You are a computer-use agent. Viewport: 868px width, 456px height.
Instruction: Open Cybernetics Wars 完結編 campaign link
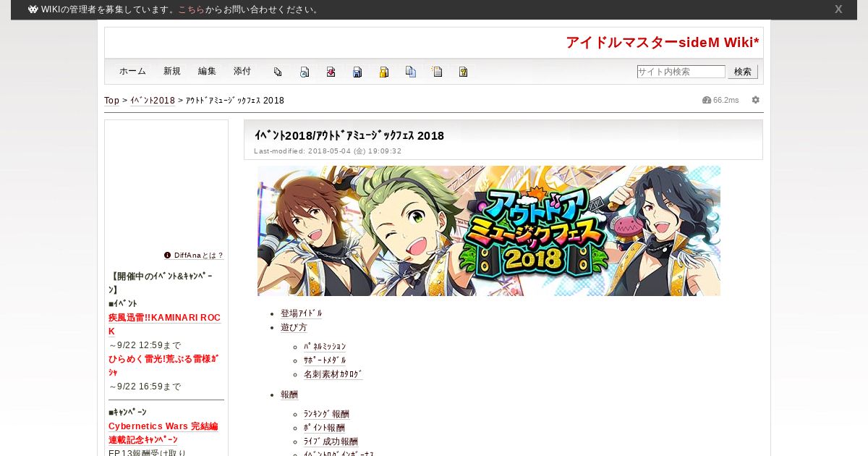pos(163,426)
